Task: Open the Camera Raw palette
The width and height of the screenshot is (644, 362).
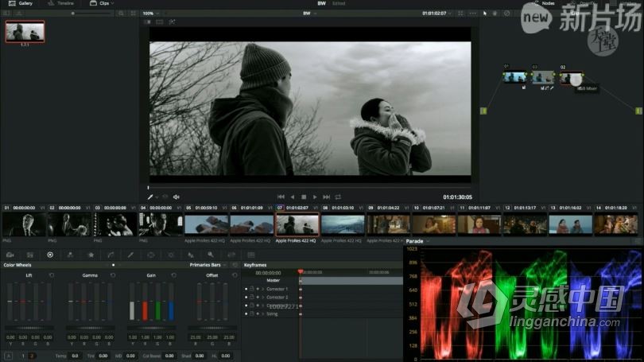Action: 10,255
